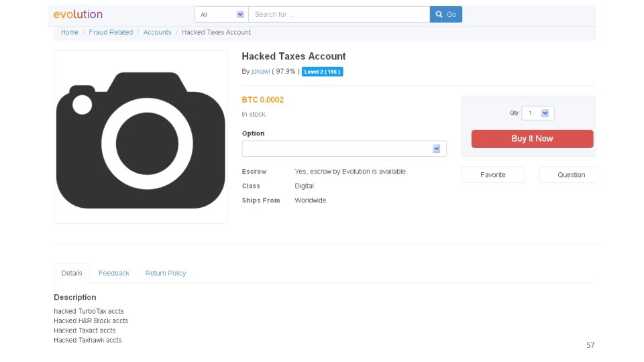Click the 'In stock.' text
The height and width of the screenshot is (362, 644).
click(254, 114)
